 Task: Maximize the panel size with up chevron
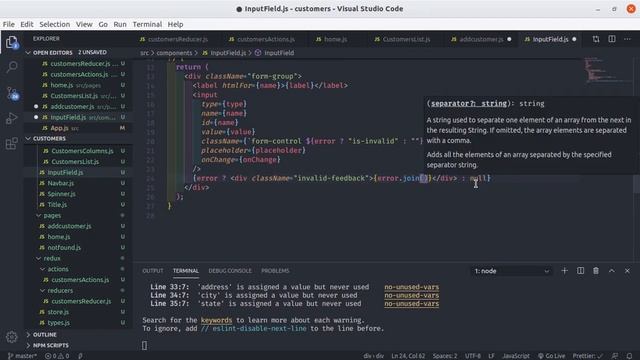pyautogui.click(x=611, y=271)
